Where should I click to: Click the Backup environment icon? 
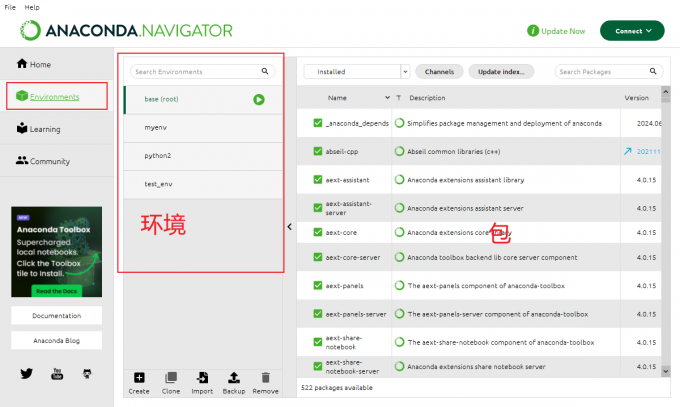coord(234,378)
